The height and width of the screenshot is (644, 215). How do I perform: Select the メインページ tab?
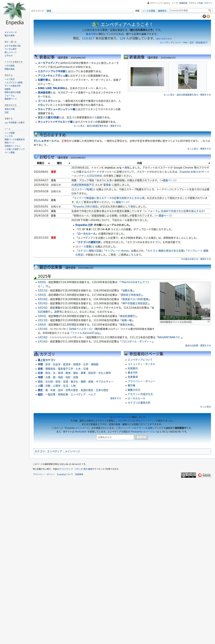pyautogui.click(x=38, y=11)
